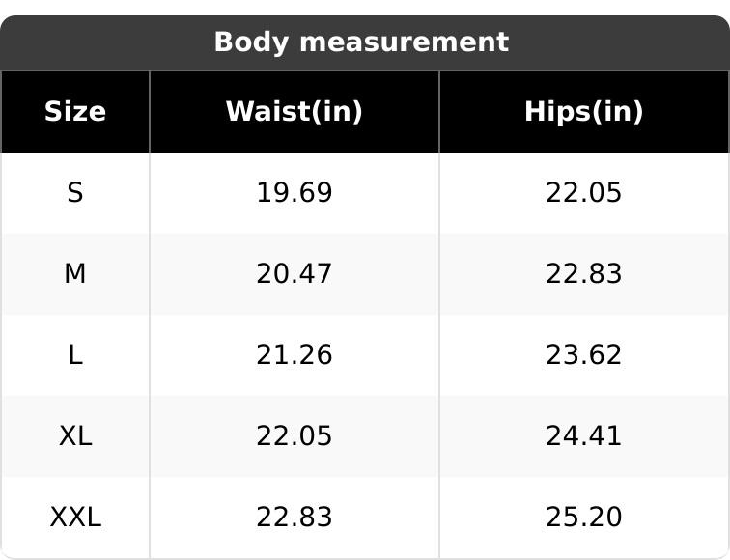Image resolution: width=730 pixels, height=560 pixels.
Task: Click the hips value for size M
Action: tap(583, 274)
